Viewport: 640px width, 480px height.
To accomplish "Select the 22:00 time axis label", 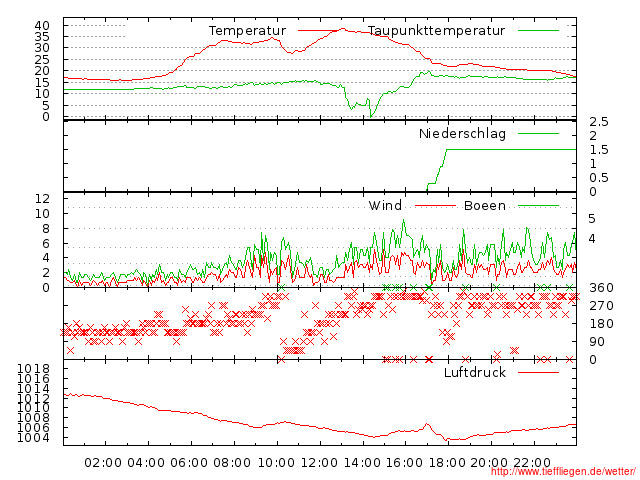I will [x=532, y=463].
